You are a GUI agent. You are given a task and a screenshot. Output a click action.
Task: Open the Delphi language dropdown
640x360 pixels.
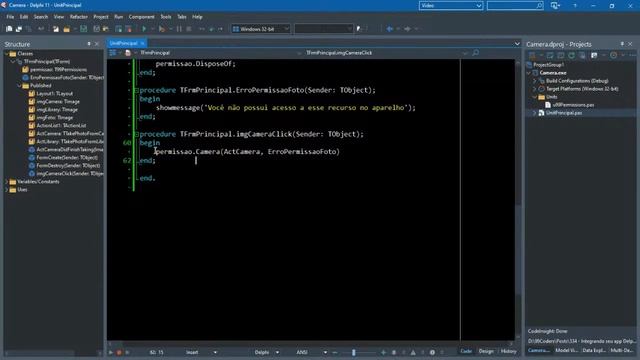click(277, 352)
